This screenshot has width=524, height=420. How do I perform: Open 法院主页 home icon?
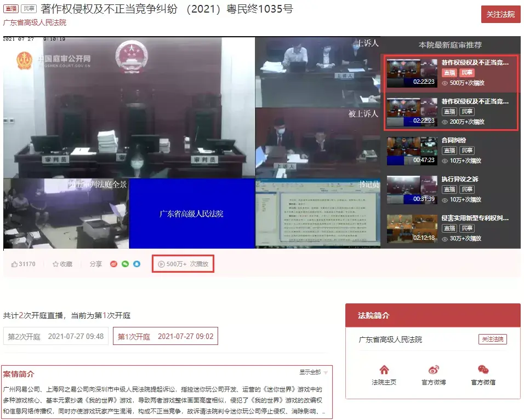384,370
